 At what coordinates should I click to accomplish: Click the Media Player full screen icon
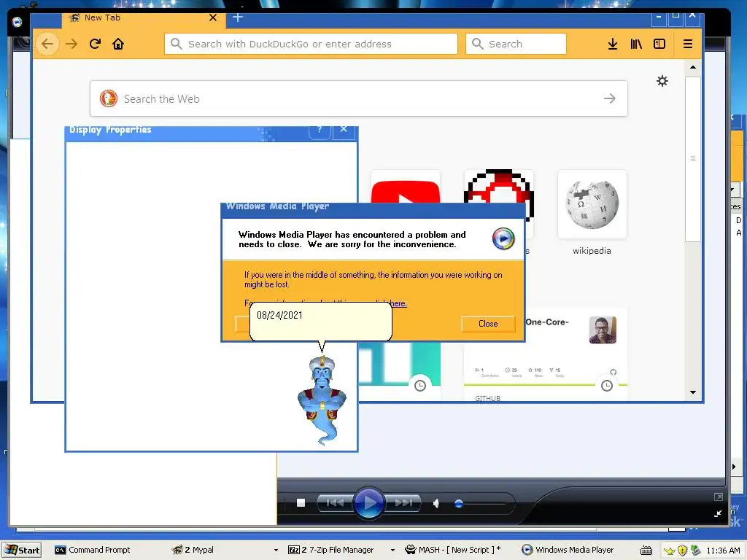click(718, 497)
